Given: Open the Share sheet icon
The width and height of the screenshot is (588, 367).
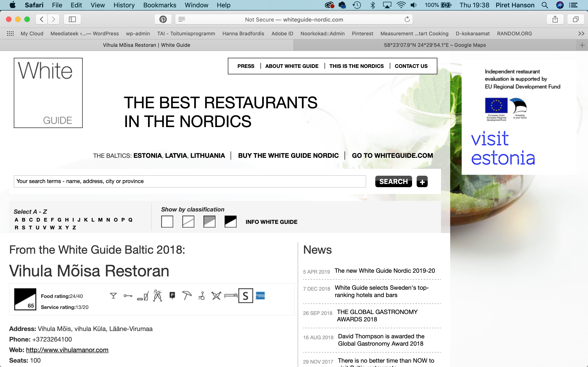Looking at the screenshot, I should (x=555, y=19).
